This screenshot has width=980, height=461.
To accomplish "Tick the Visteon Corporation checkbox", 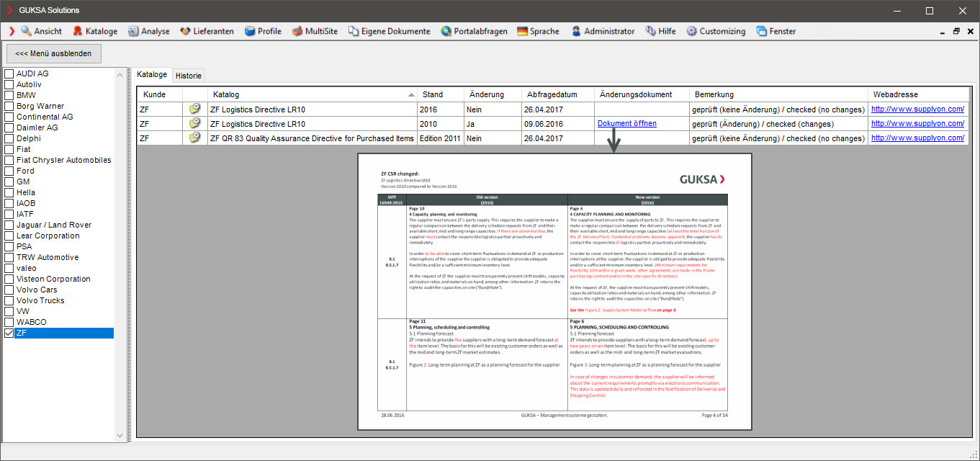I will (9, 279).
